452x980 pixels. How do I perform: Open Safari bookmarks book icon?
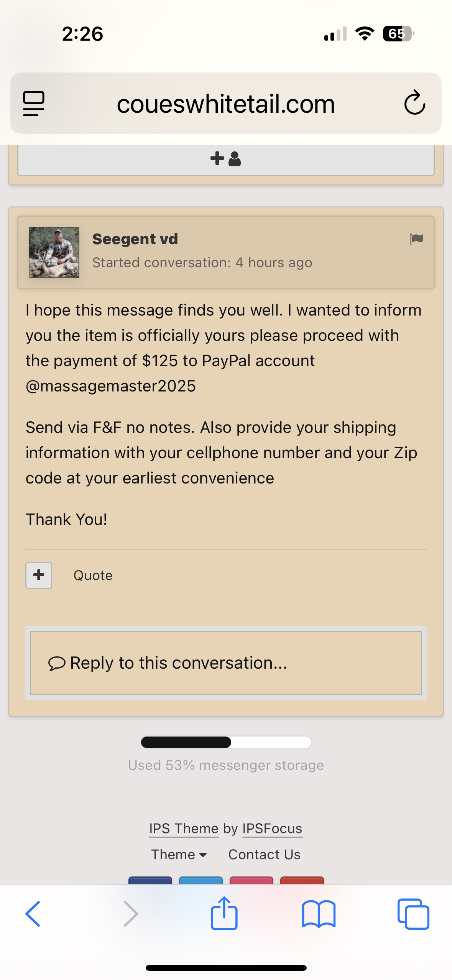point(319,914)
